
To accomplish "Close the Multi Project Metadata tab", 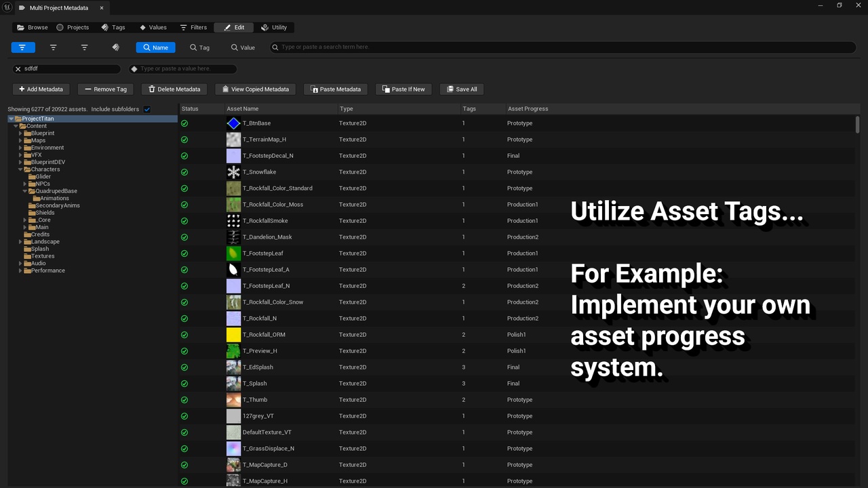I will 102,8.
